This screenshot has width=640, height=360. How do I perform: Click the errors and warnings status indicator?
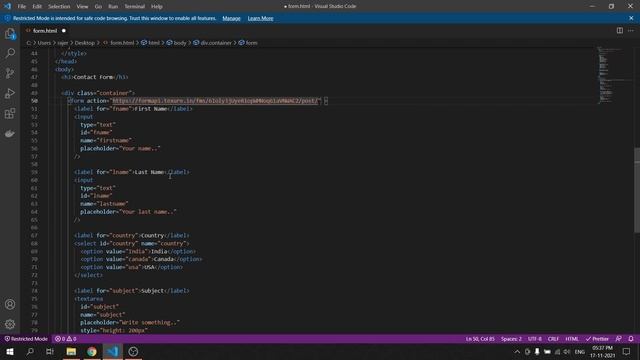click(66, 339)
